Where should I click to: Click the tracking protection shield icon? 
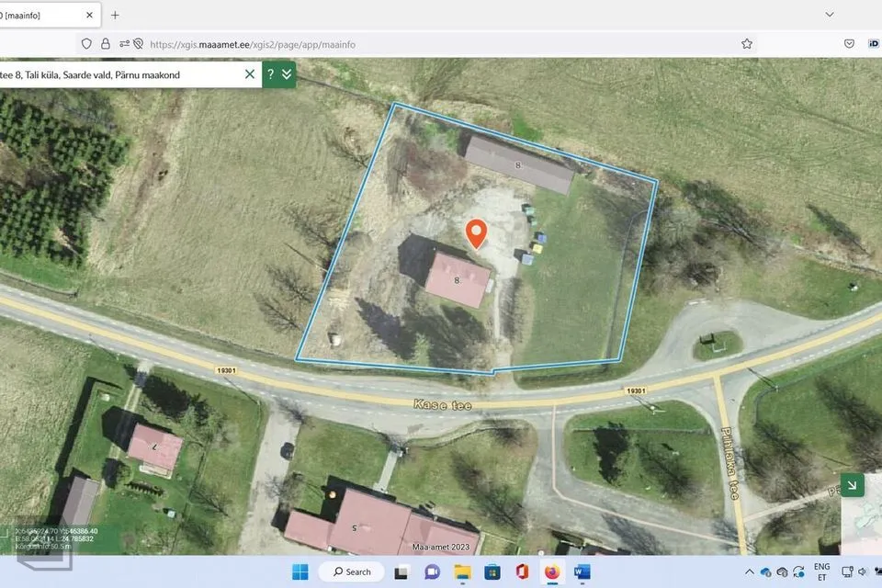(87, 43)
